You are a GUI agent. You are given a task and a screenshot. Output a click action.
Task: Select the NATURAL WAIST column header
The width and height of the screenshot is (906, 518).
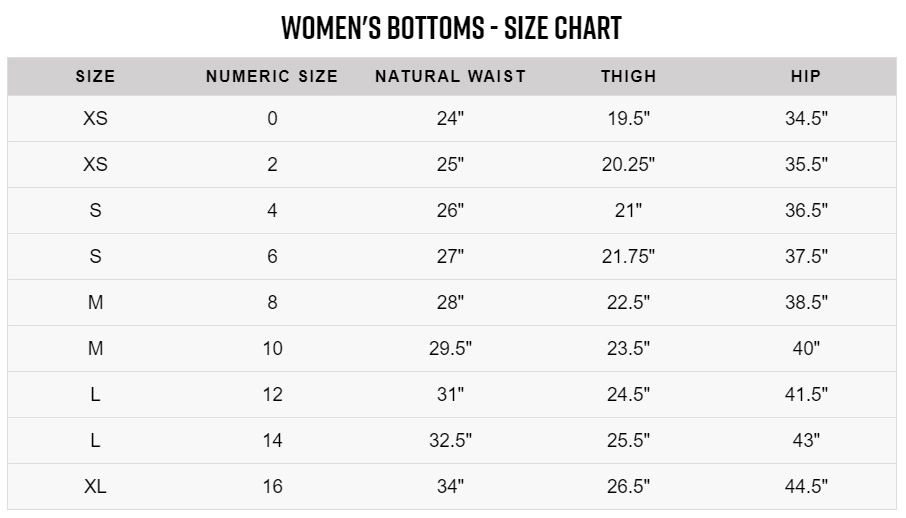click(450, 76)
